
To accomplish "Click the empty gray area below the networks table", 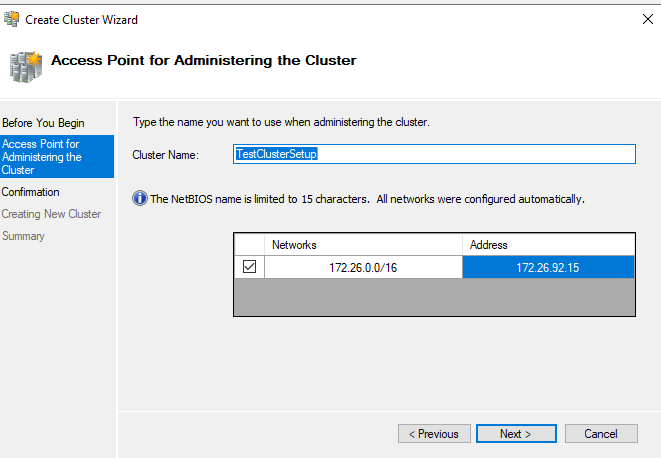I will [x=433, y=297].
